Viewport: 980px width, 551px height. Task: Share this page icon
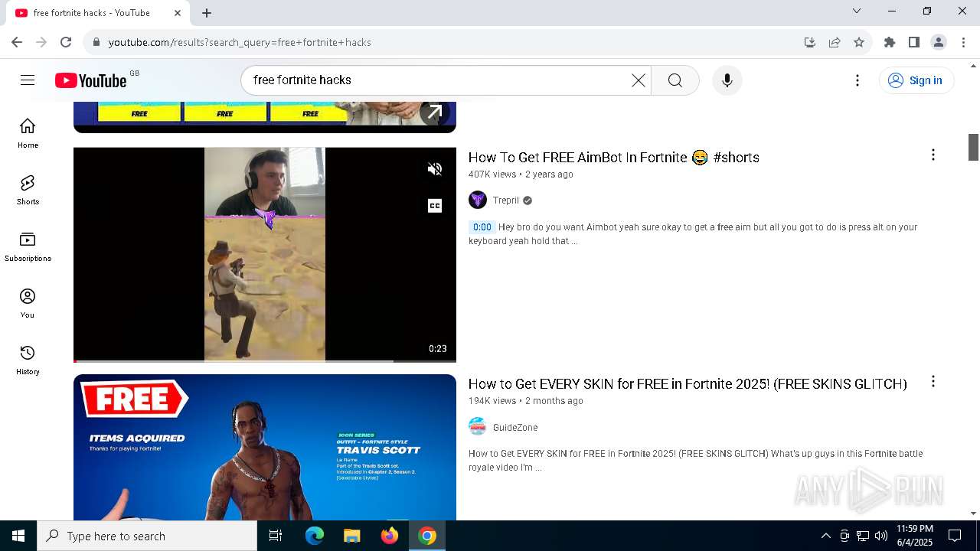click(x=835, y=42)
